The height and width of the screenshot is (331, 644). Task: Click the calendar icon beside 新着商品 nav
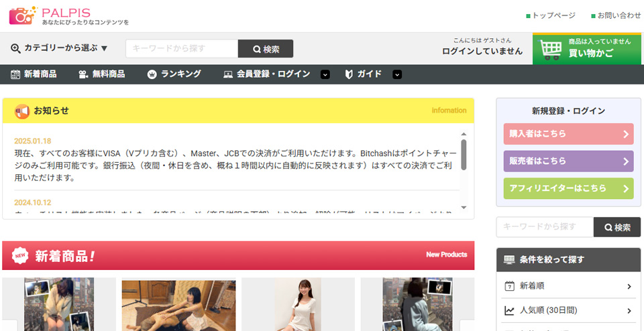[x=15, y=74]
